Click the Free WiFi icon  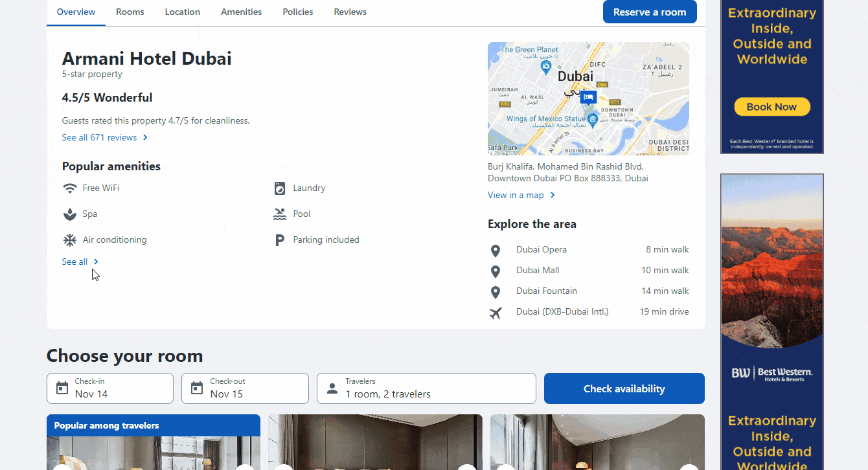tap(70, 188)
